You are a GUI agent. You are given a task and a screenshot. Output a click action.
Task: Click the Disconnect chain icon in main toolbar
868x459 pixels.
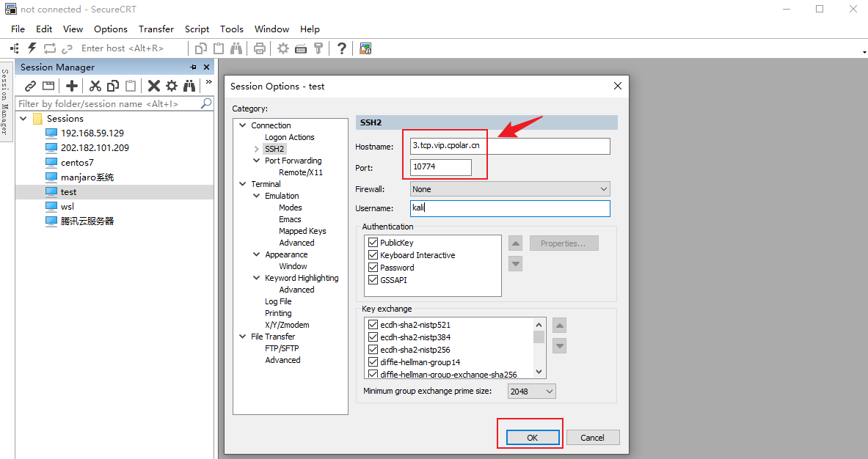pos(67,48)
